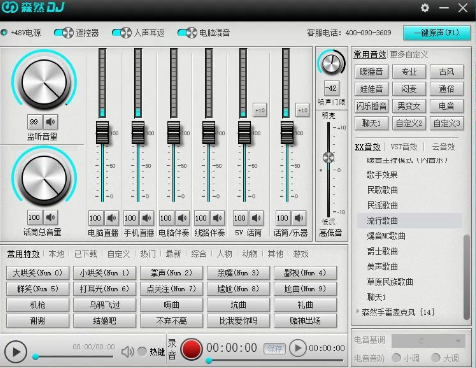Image resolution: width=476 pixels, height=368 pixels.
Task: Click the effects list vertical scrollbar
Action: click(x=467, y=277)
